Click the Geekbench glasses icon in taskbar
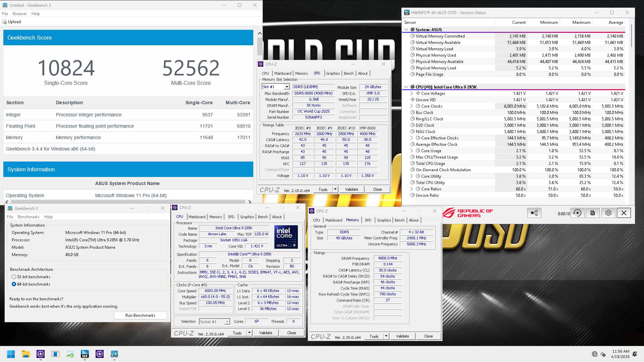The height and width of the screenshot is (362, 644). pyautogui.click(x=114, y=354)
